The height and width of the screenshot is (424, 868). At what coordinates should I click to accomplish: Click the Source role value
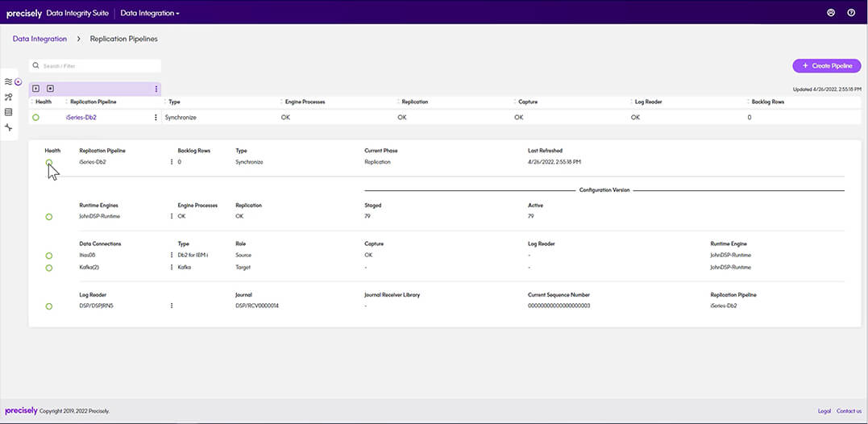(x=243, y=256)
